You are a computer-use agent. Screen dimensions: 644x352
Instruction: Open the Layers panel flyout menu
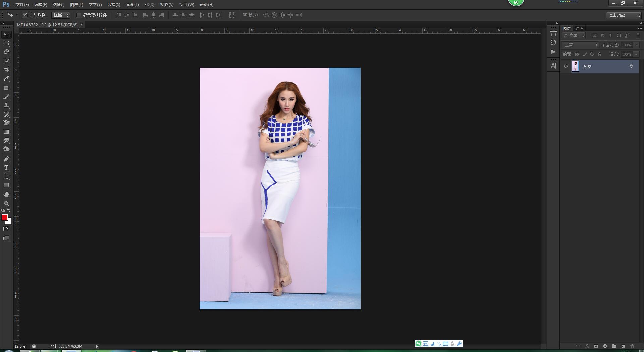pos(640,28)
